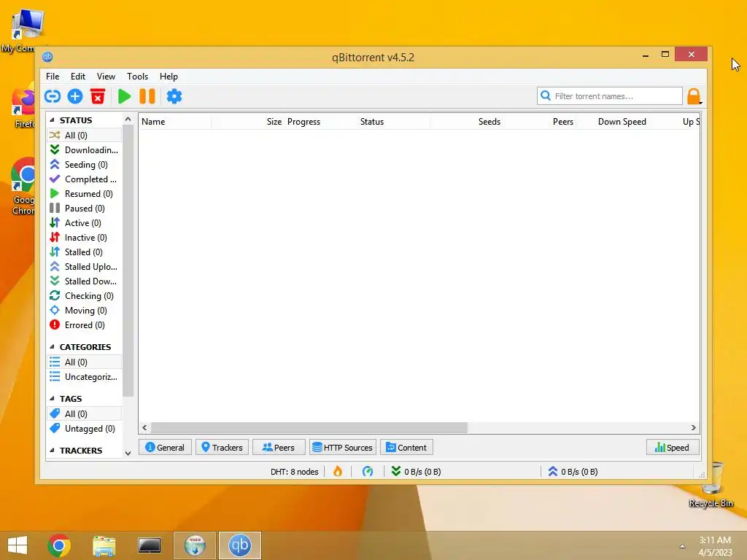This screenshot has height=560, width=747.
Task: Open the File menu
Action: pos(53,76)
